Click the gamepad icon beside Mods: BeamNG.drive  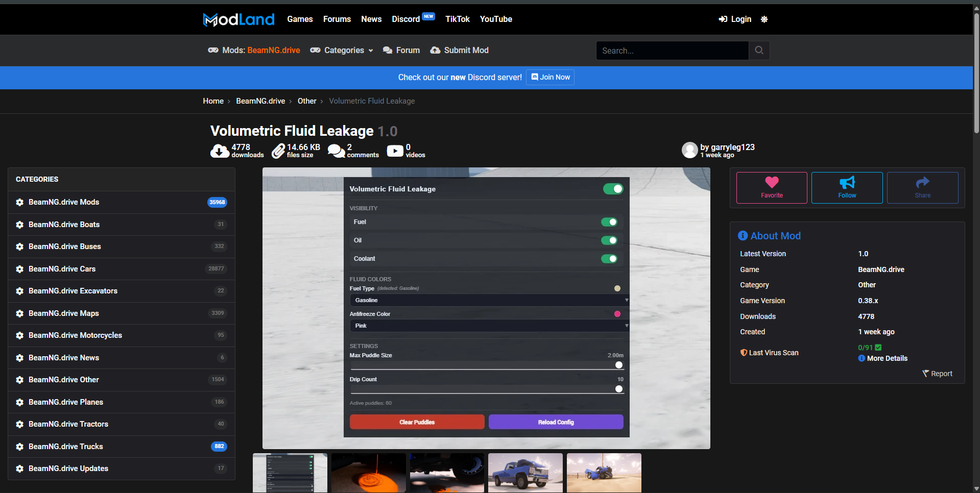[x=213, y=50]
